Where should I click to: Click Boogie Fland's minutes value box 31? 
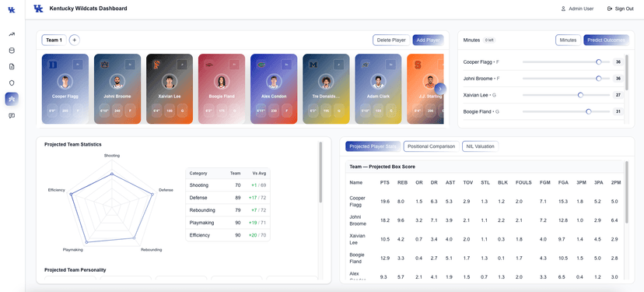pos(618,111)
